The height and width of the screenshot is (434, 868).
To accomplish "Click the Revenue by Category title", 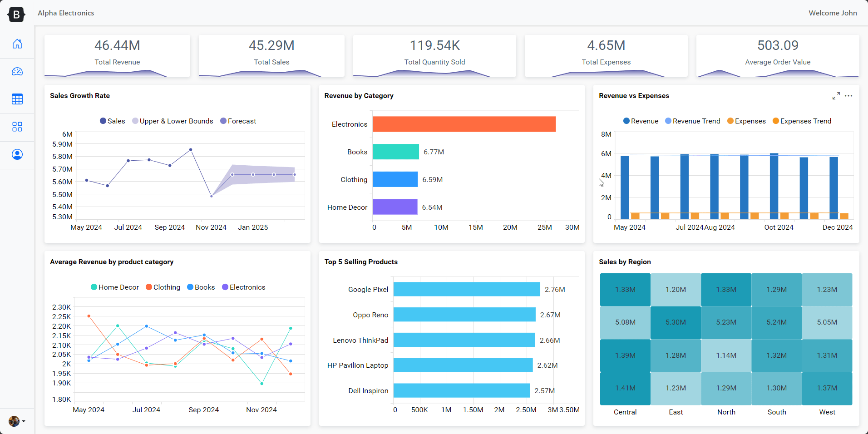I will [x=359, y=96].
